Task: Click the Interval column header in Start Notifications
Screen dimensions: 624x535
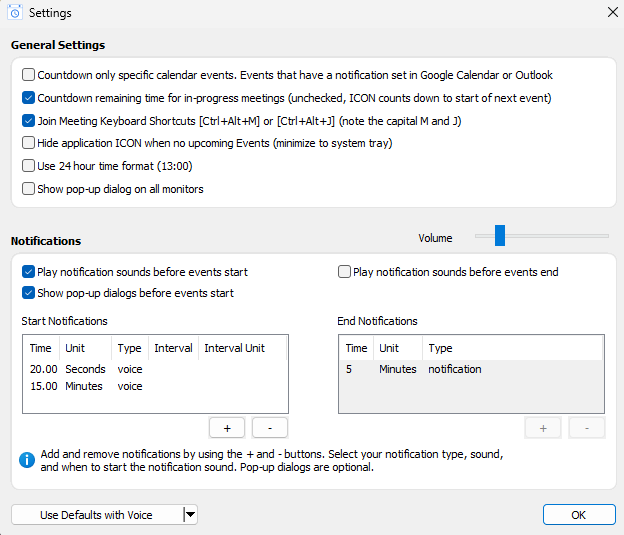Action: click(174, 348)
